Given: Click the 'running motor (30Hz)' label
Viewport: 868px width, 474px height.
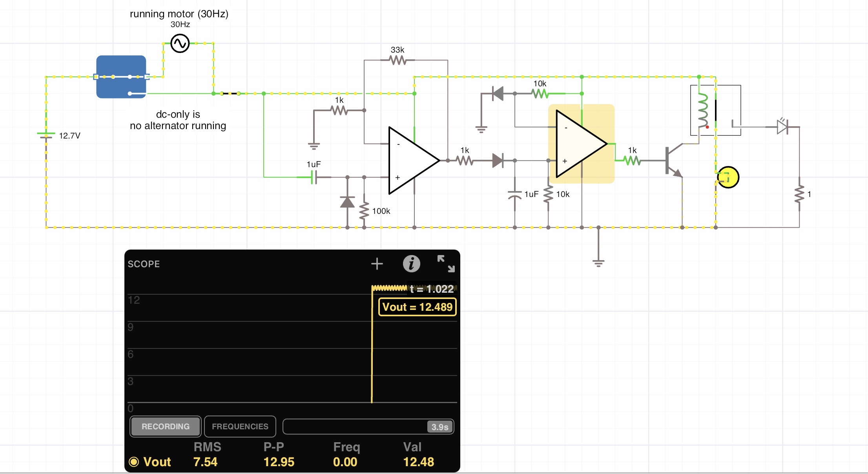Looking at the screenshot, I should pos(179,14).
